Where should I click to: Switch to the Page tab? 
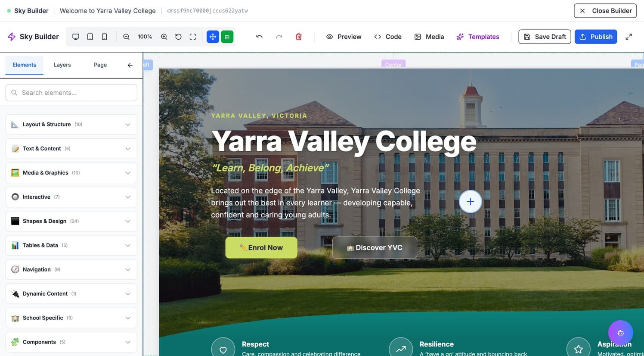coord(100,65)
